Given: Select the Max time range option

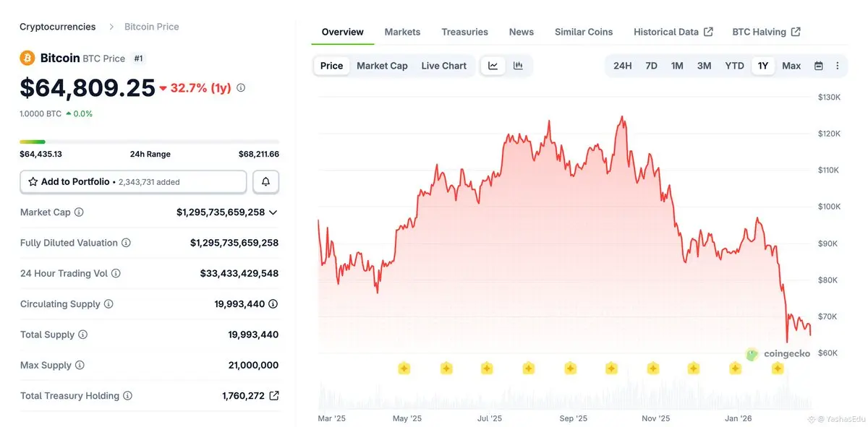Looking at the screenshot, I should [791, 66].
